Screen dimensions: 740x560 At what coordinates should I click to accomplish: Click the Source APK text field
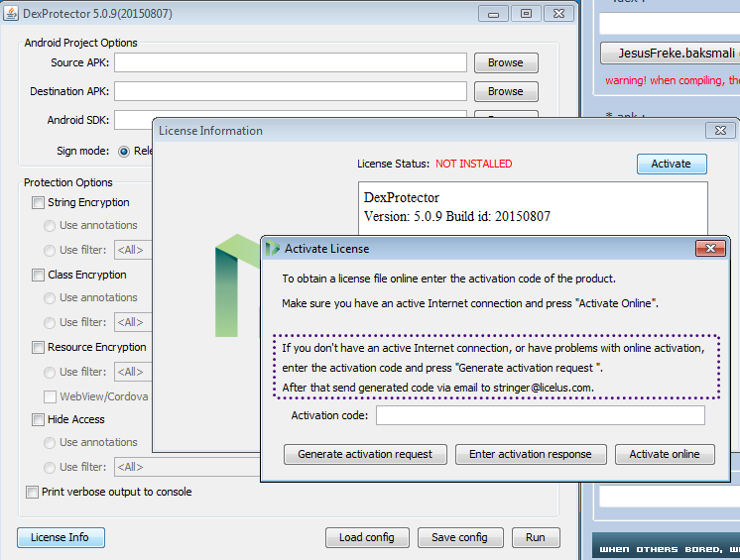point(291,62)
